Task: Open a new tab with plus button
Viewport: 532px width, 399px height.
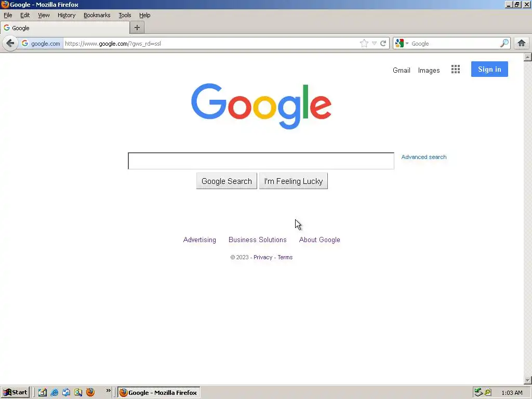Action: (137, 28)
